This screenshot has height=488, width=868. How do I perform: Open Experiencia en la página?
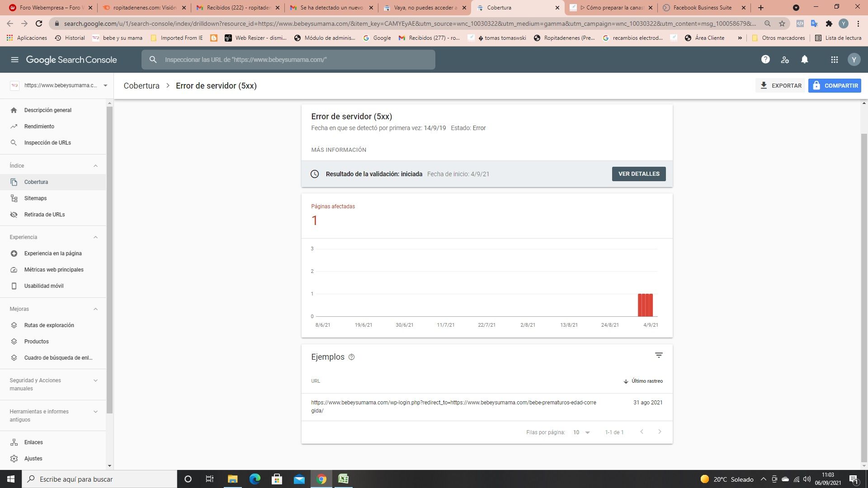[53, 253]
